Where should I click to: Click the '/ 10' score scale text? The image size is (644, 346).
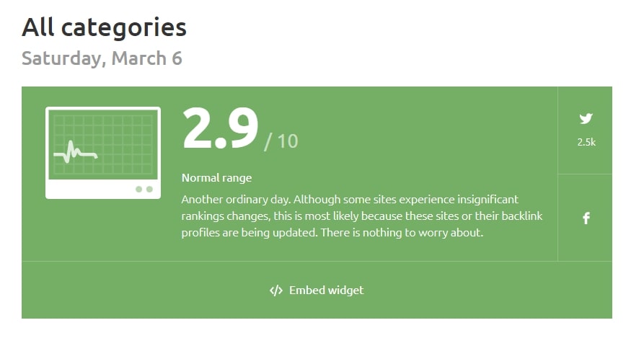(281, 141)
